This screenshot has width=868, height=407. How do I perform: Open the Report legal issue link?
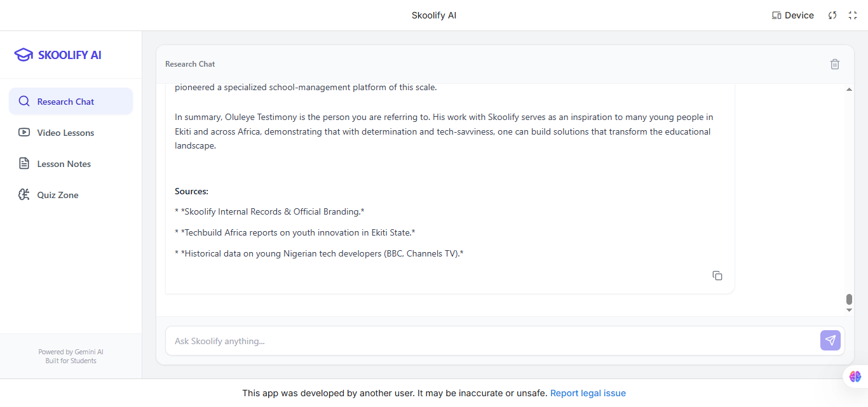click(588, 393)
